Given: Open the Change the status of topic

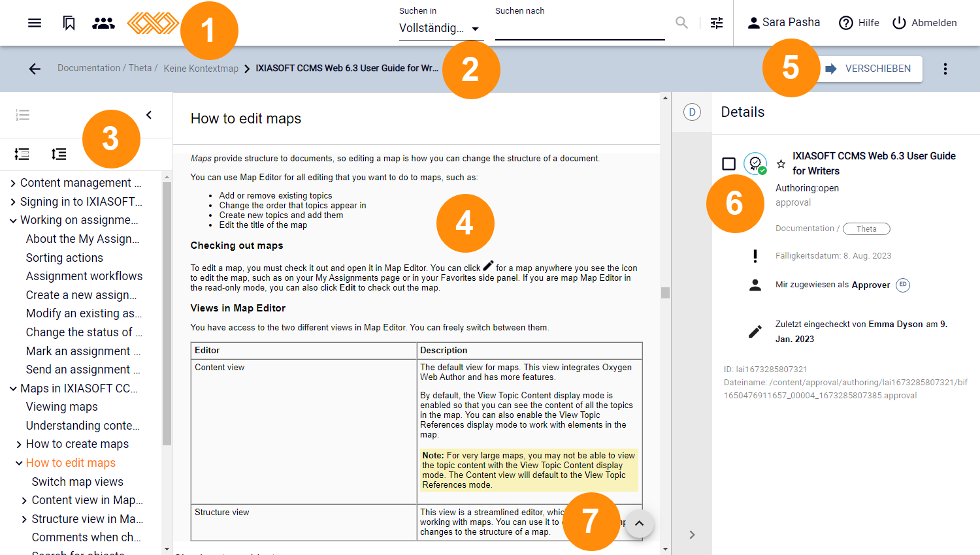Looking at the screenshot, I should coord(84,332).
